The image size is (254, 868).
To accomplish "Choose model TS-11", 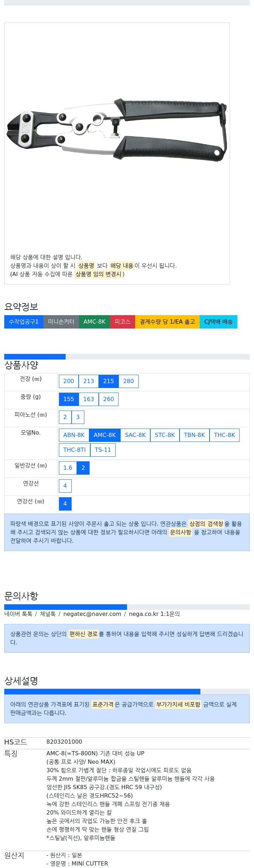I will 103,450.
